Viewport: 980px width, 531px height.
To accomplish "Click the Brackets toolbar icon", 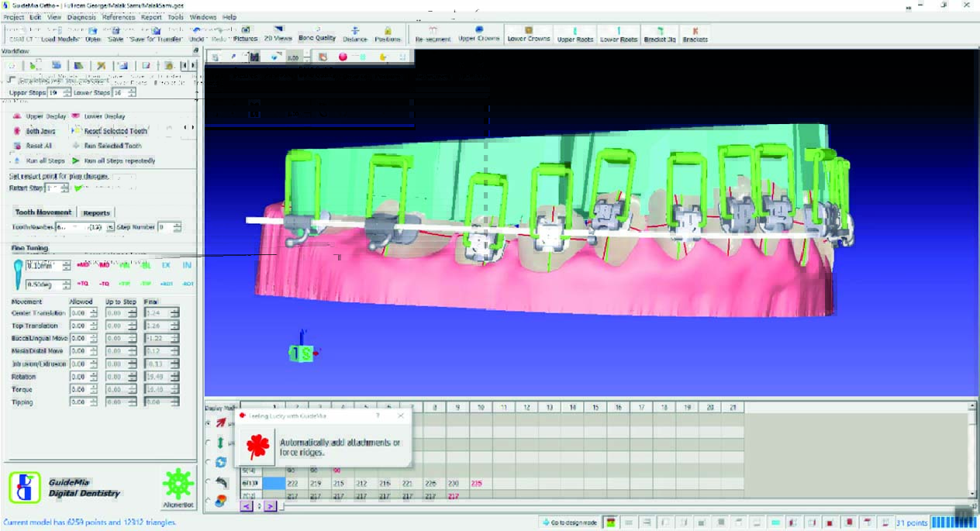I will (x=695, y=34).
